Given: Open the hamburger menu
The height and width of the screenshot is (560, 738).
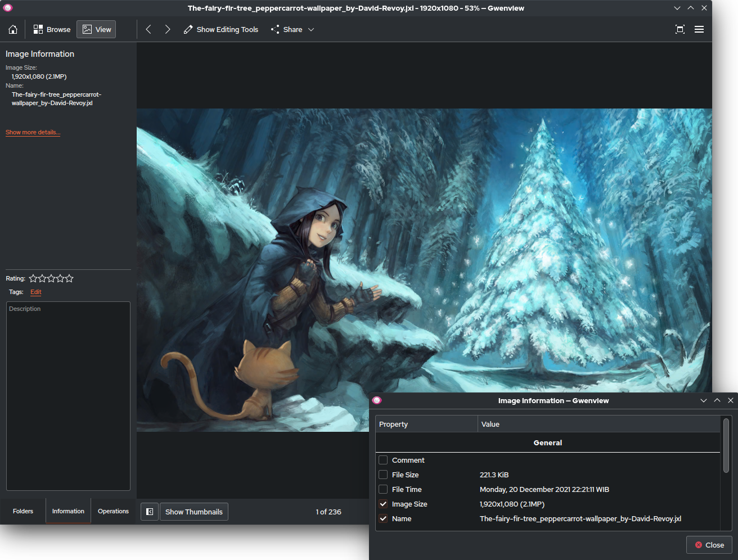Looking at the screenshot, I should pyautogui.click(x=699, y=29).
